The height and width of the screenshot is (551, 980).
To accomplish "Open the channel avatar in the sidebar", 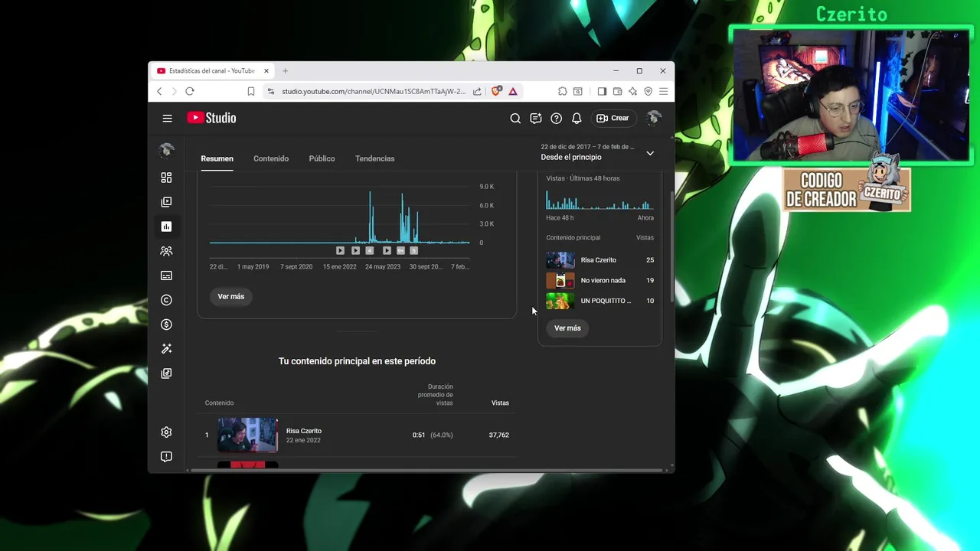I will click(x=166, y=151).
